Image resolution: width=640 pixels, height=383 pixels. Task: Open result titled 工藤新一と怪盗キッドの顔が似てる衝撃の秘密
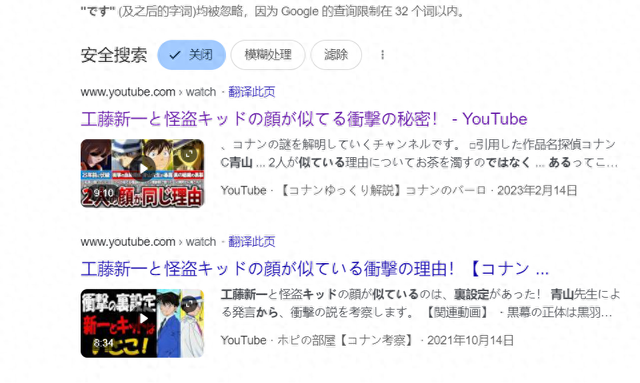click(304, 119)
